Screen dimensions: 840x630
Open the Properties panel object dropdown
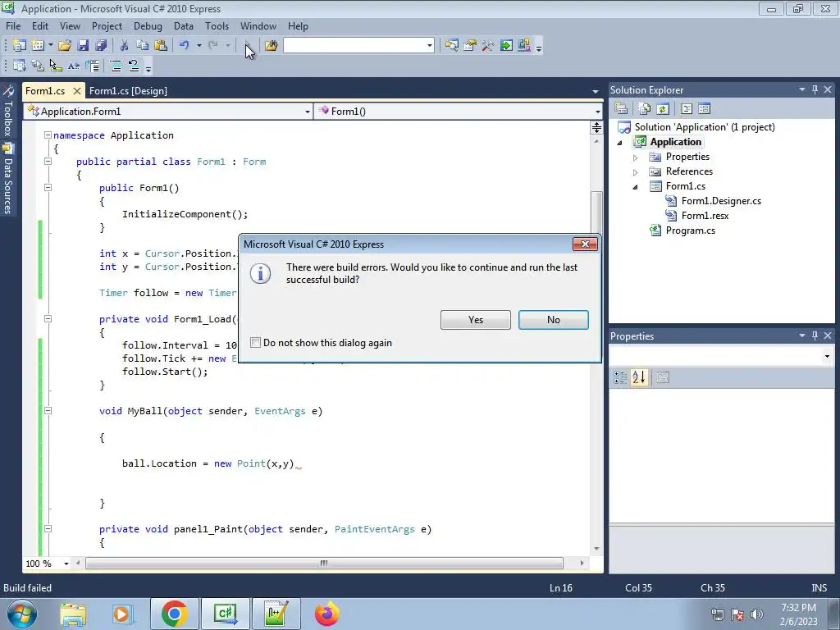coord(827,356)
